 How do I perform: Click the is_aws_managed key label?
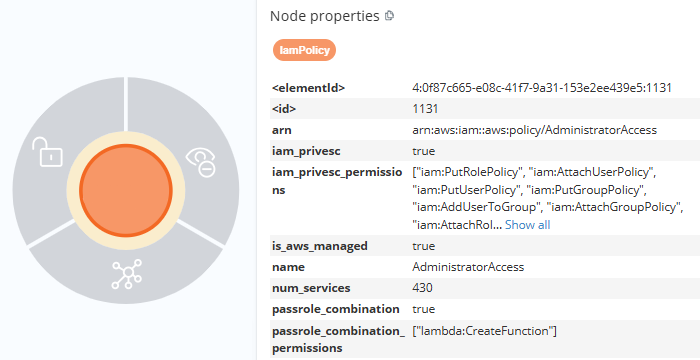[320, 246]
